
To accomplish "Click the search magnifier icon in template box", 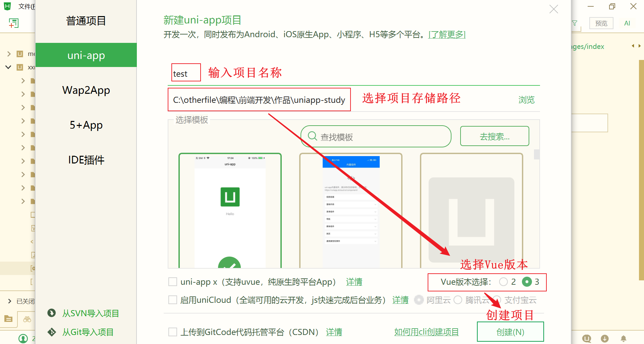I will tap(312, 136).
